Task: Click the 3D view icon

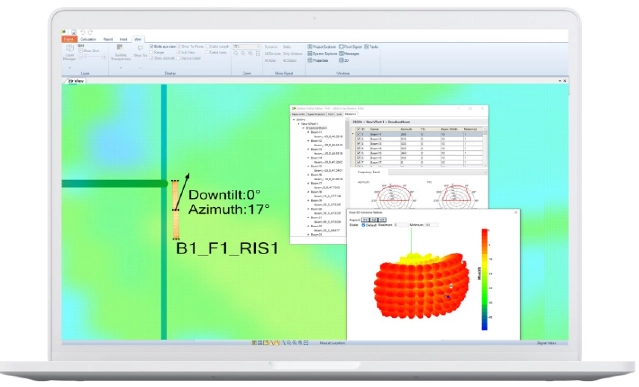Action: pos(344,60)
